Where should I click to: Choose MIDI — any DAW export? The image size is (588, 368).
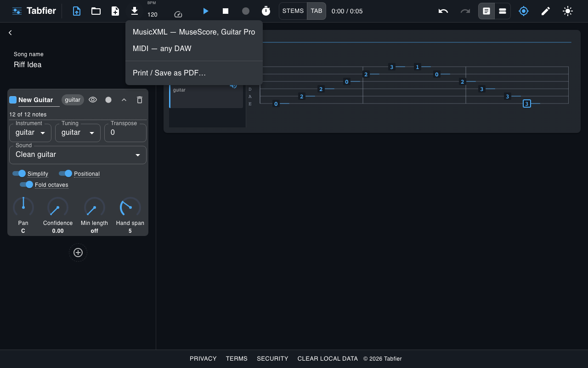point(194,48)
